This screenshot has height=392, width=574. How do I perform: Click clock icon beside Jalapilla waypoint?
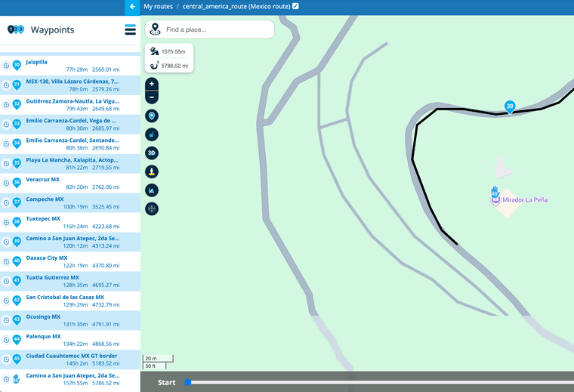tap(6, 65)
